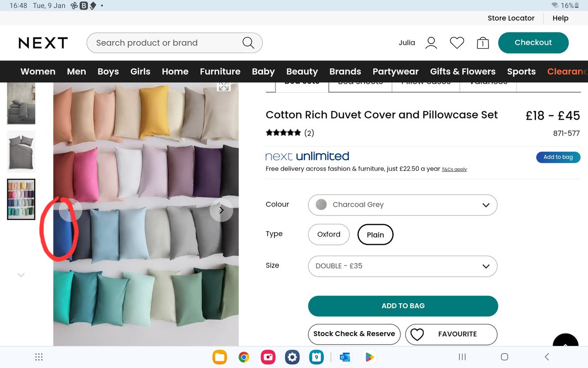
Task: Open the Men menu
Action: 76,72
